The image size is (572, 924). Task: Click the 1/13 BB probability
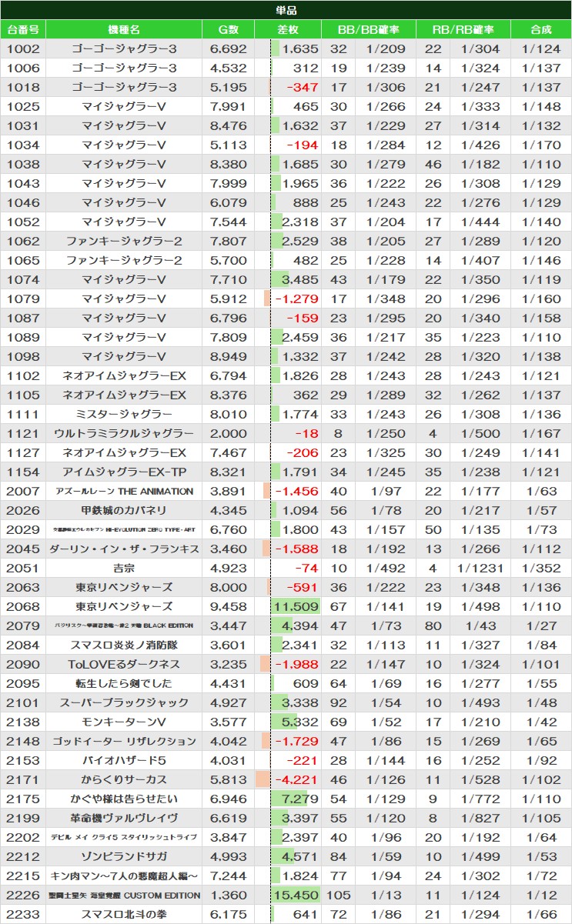pos(386,895)
